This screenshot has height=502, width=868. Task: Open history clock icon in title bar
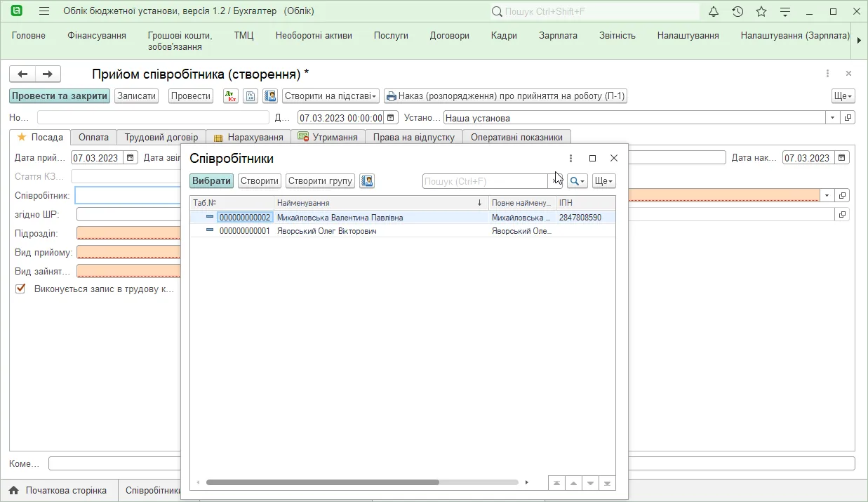[737, 11]
